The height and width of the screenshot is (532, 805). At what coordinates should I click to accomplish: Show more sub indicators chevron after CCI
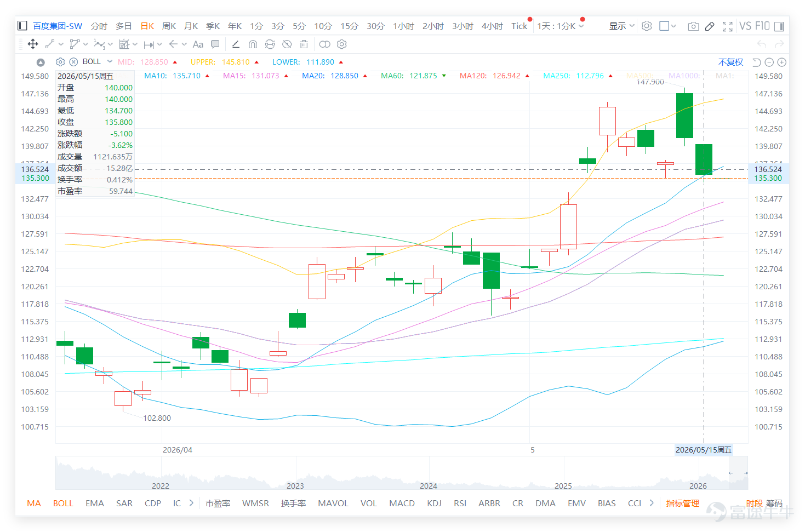click(652, 502)
